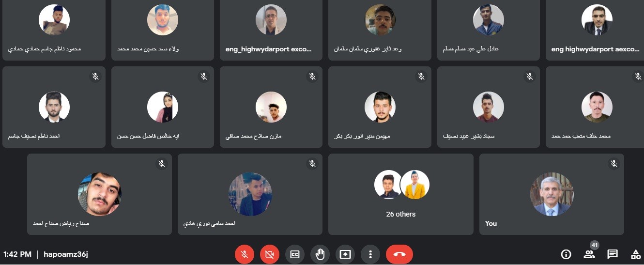Turn on the camera in the call controls
This screenshot has width=644, height=265.
(270, 254)
